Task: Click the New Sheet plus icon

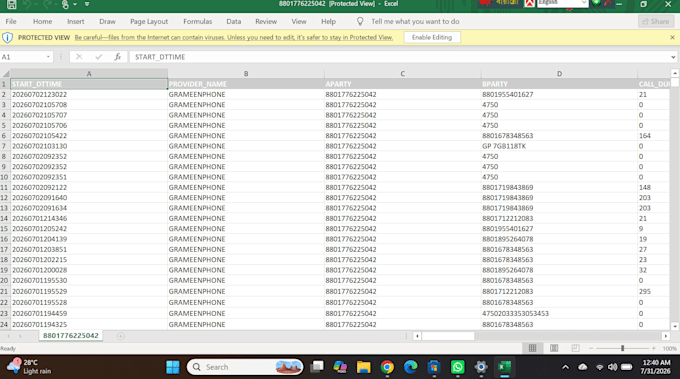Action: tap(121, 336)
